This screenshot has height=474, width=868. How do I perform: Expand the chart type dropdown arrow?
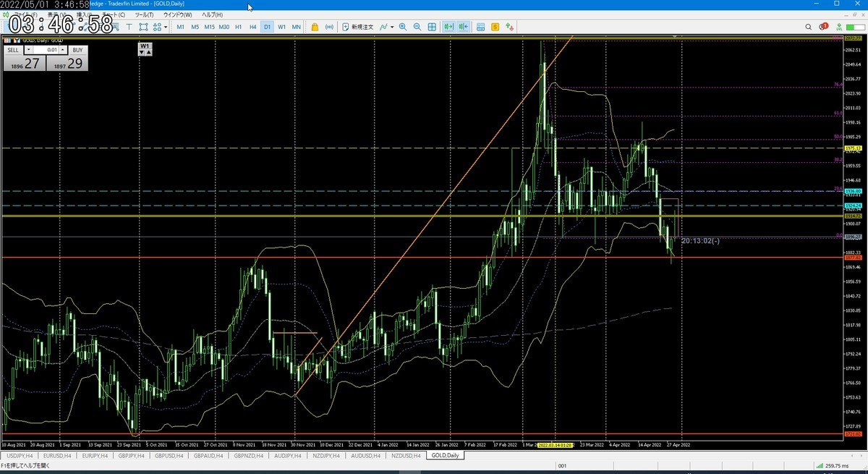392,27
